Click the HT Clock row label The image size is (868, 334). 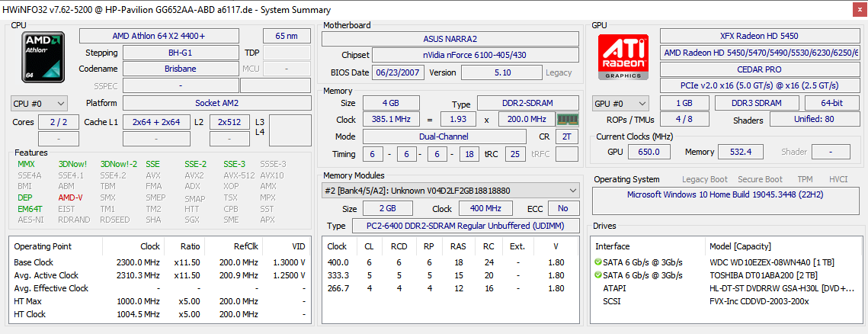(x=30, y=314)
